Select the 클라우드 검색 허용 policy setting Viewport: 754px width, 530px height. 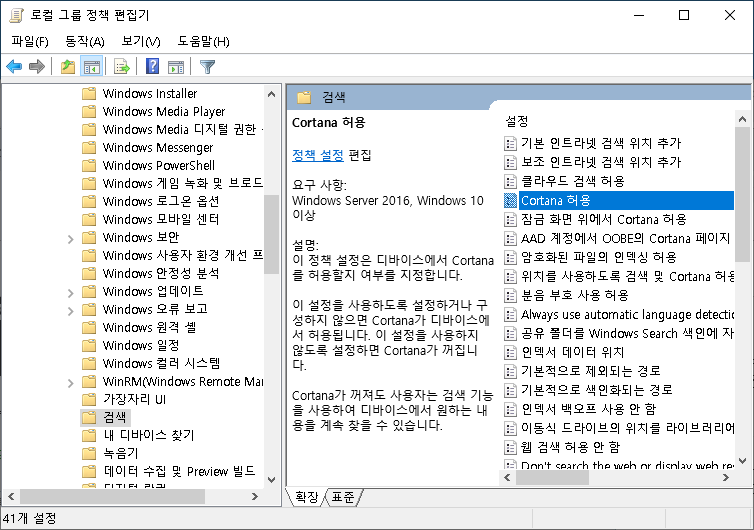[572, 181]
